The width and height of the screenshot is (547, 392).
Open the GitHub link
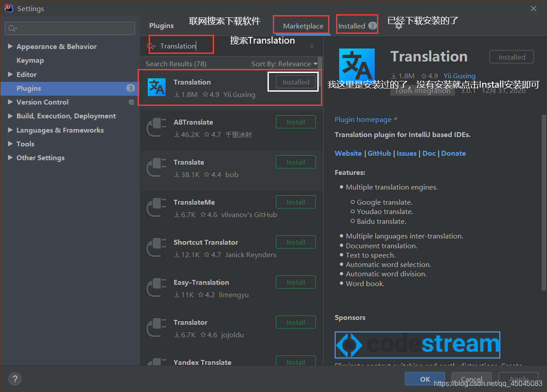379,154
